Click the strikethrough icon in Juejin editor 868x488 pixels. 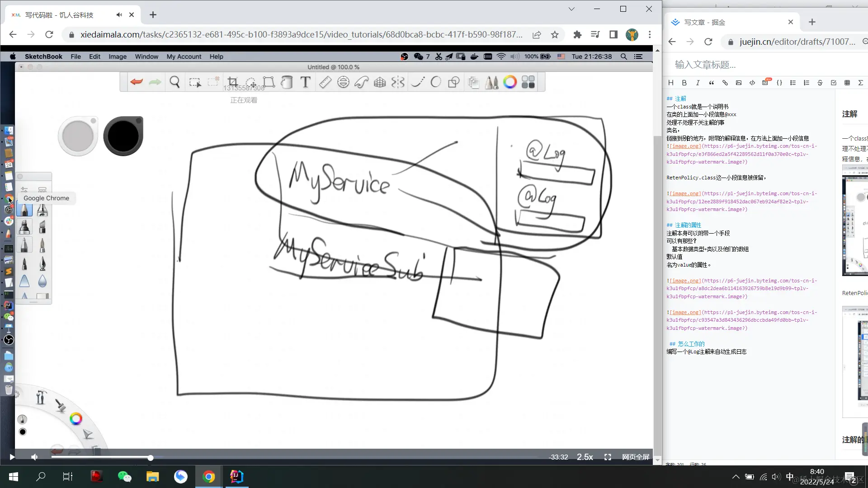(x=820, y=83)
